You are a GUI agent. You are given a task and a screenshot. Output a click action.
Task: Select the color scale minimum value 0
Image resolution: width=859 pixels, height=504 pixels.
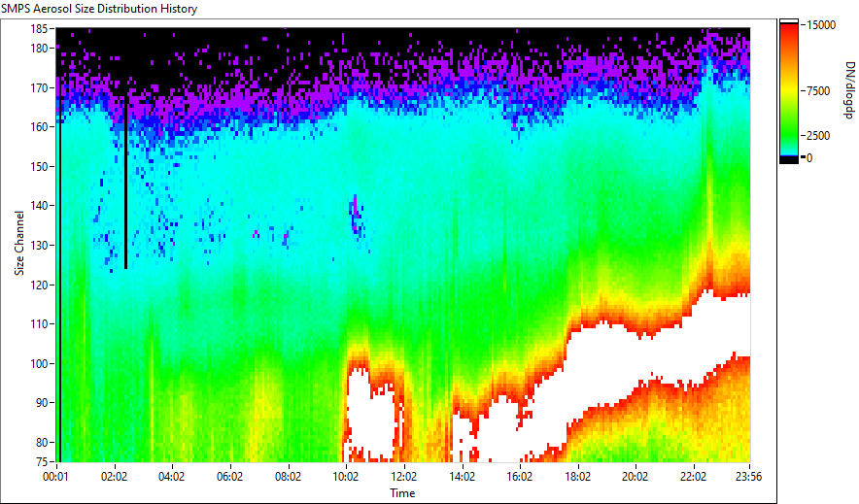809,158
